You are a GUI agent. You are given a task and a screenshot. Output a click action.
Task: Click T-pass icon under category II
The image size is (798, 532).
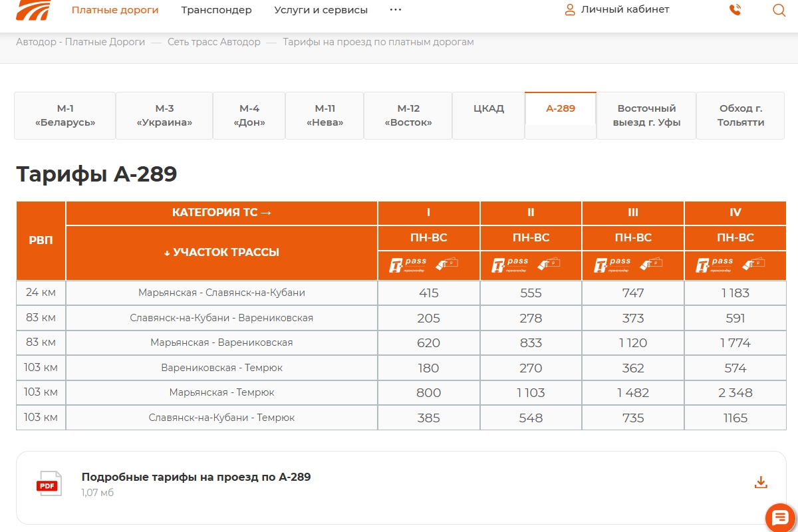point(509,265)
